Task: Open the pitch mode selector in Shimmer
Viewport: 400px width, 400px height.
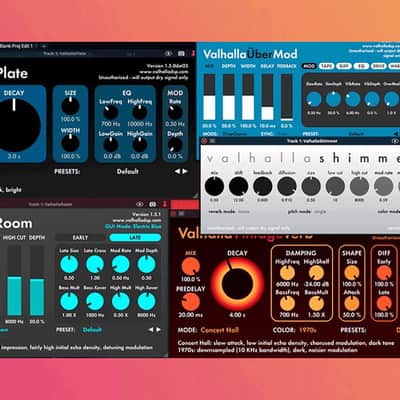Action: [320, 211]
